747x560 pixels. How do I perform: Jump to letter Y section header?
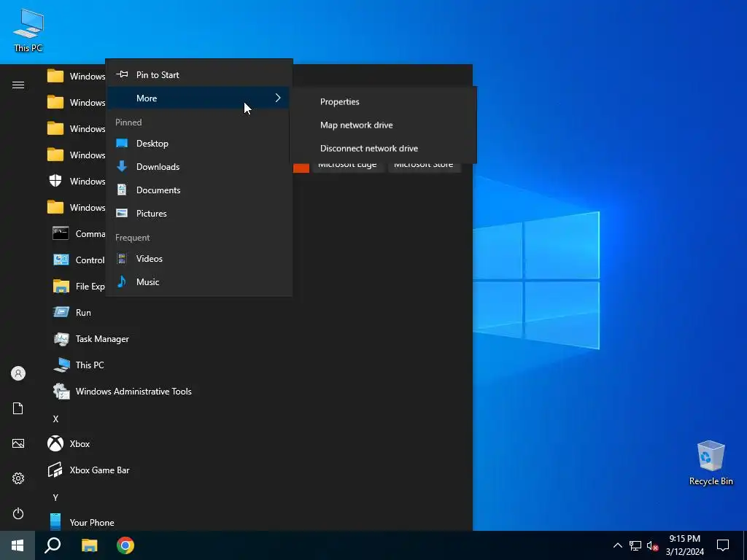[x=55, y=497]
